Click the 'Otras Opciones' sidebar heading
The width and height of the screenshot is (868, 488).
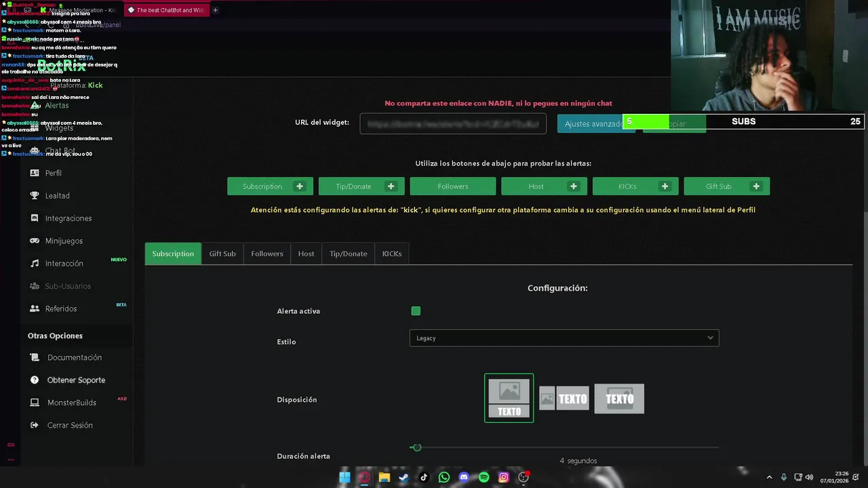pos(55,335)
